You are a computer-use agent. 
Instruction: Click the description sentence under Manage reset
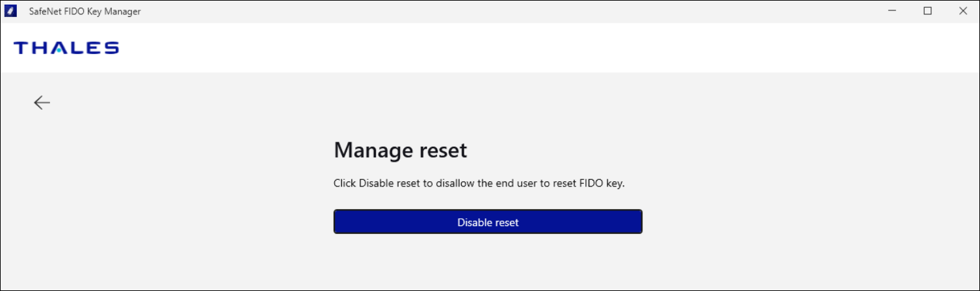point(479,184)
